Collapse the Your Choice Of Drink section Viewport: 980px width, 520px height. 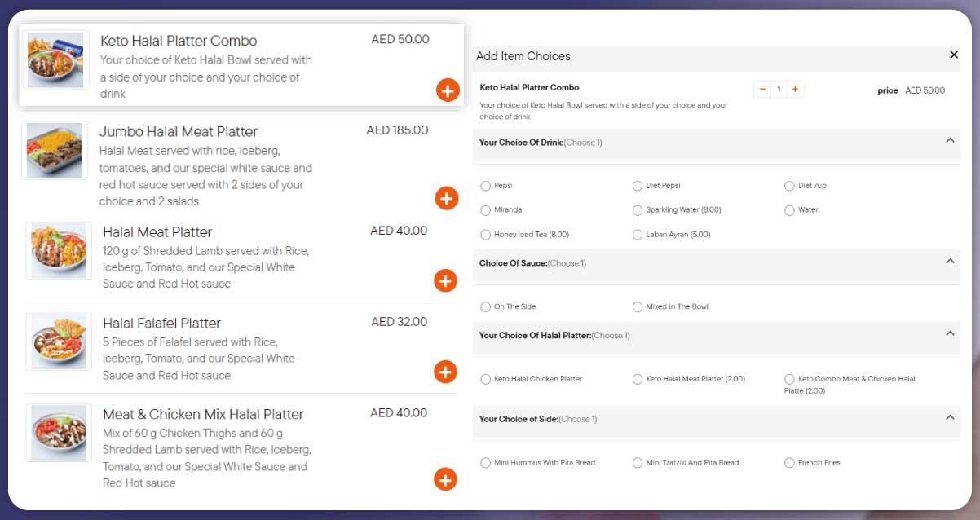(949, 141)
